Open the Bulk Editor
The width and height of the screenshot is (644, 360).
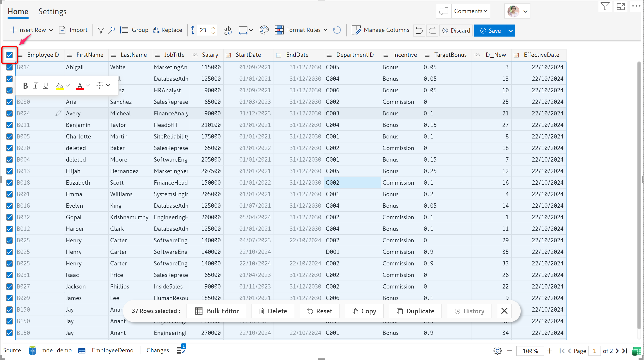tap(217, 311)
